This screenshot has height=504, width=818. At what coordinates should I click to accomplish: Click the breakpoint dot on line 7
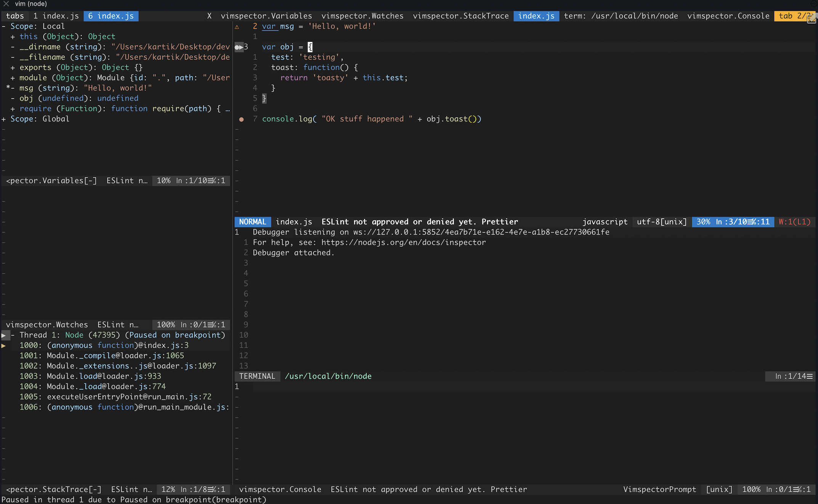click(x=241, y=119)
